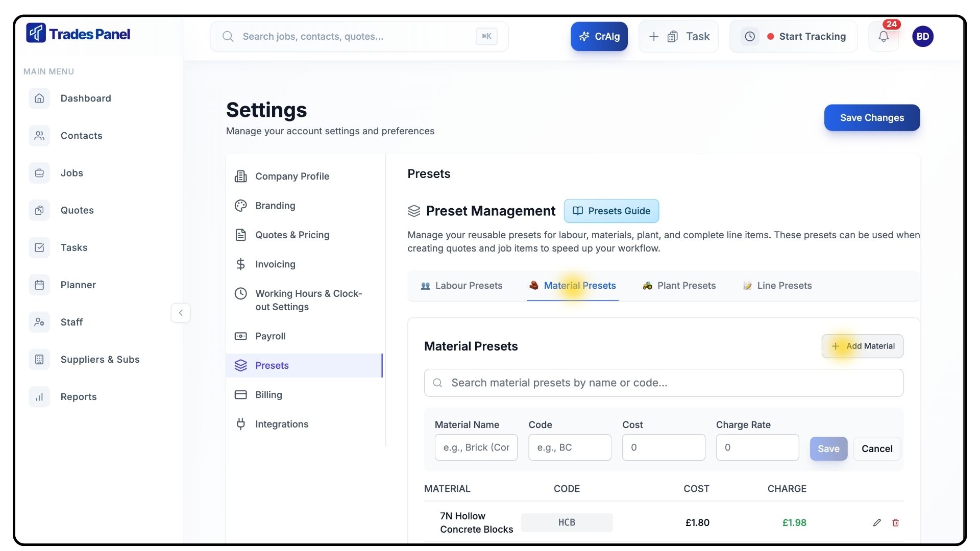Go to Suppliers & Subs
Image resolution: width=980 pixels, height=551 pixels.
coord(100,359)
